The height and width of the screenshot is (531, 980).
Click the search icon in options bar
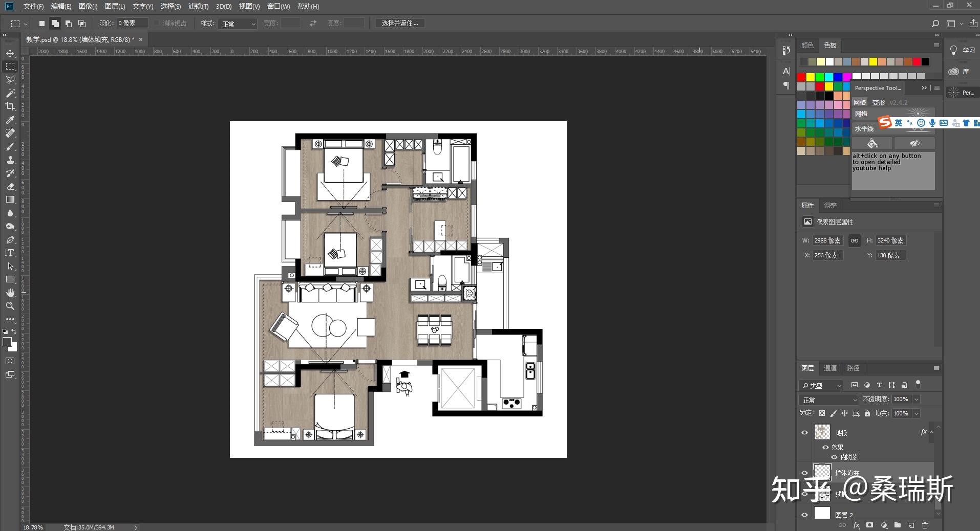click(x=935, y=24)
